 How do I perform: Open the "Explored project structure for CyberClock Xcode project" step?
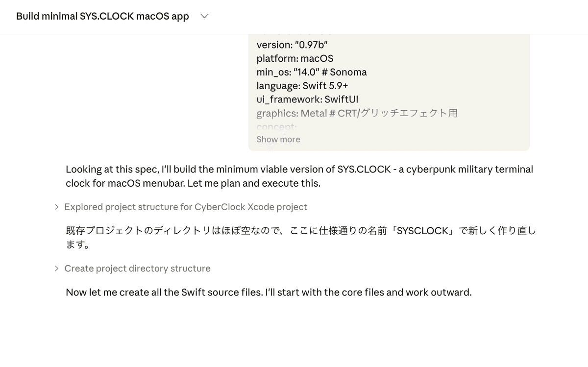pos(186,207)
